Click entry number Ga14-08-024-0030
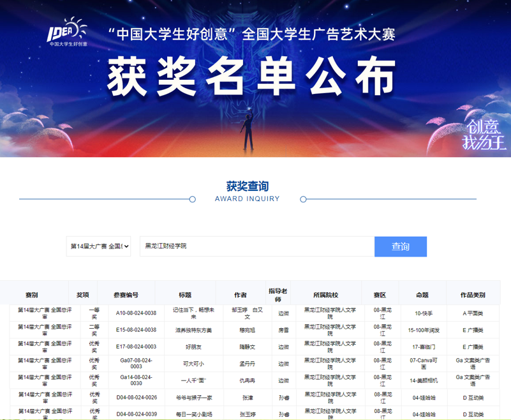 [136, 380]
